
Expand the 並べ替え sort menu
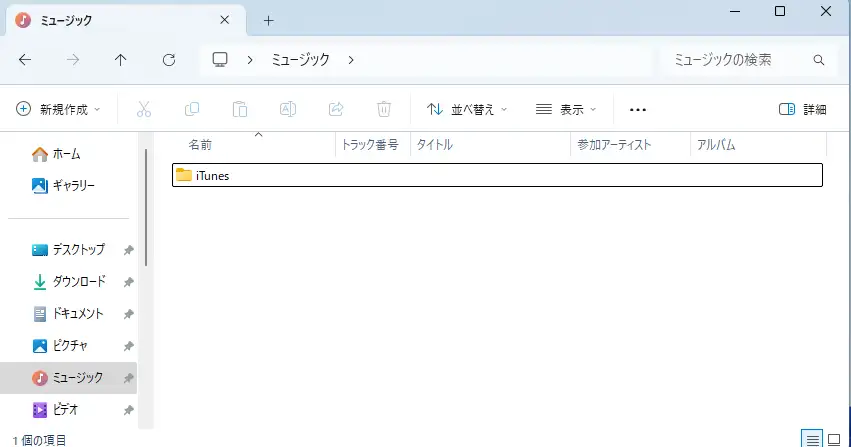467,109
